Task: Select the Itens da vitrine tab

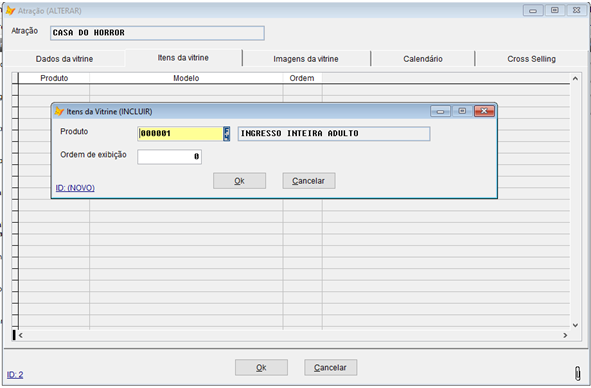Action: click(x=183, y=58)
